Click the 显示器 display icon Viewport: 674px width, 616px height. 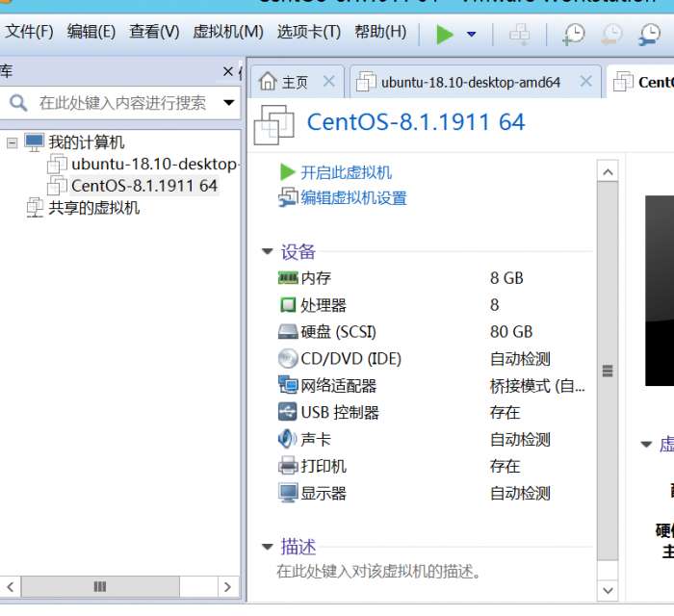tap(288, 493)
